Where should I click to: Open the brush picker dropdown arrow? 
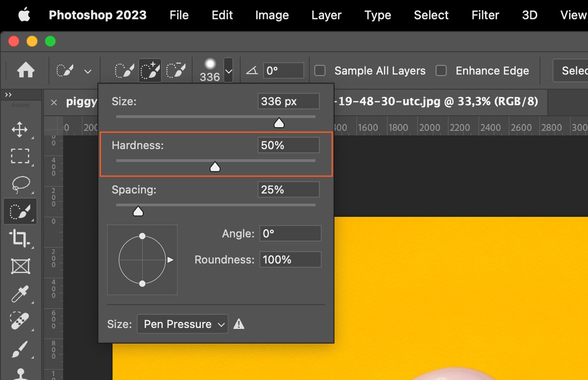229,71
